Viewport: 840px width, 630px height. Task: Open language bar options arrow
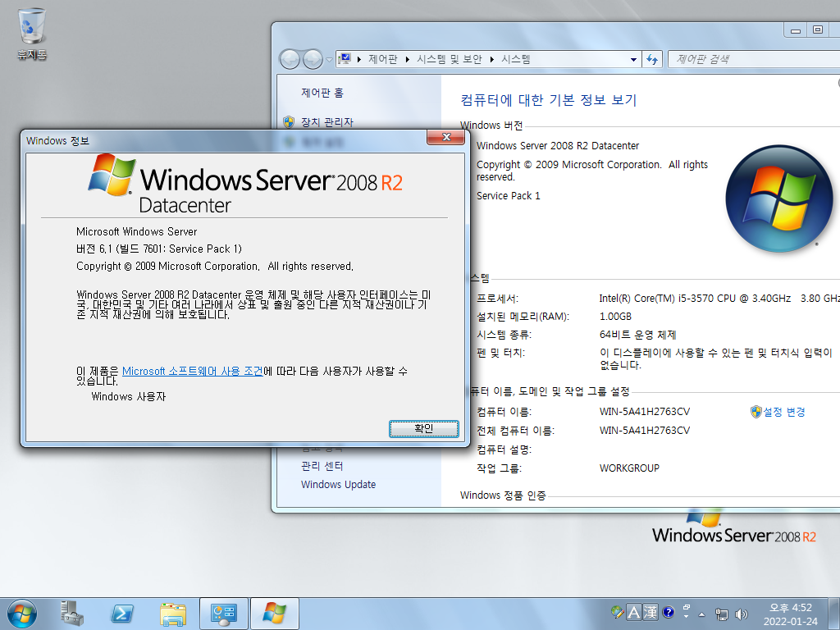[x=687, y=617]
